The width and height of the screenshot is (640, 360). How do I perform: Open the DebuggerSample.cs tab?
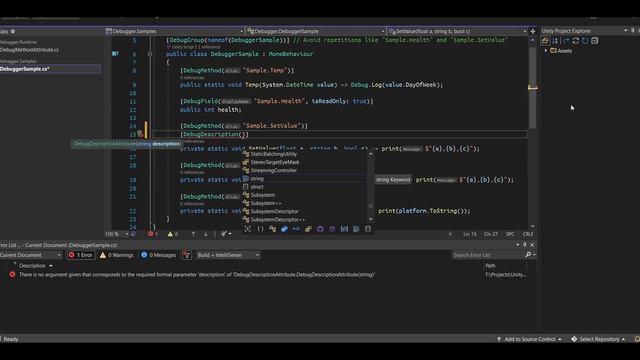point(50,69)
